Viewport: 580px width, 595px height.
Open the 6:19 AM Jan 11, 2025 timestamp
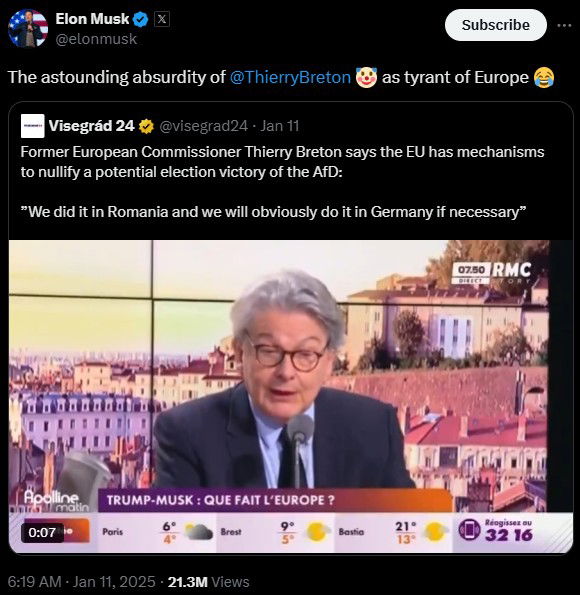81,582
